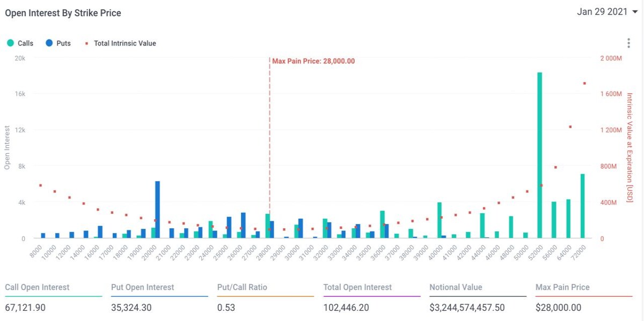Click the dropdown arrow beside the date
This screenshot has width=644, height=321.
coord(635,12)
